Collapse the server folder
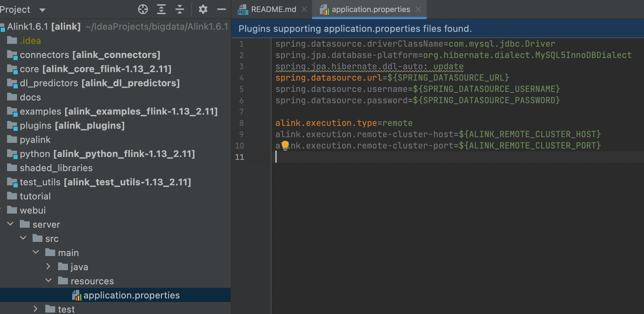This screenshot has height=314, width=644. tap(11, 224)
